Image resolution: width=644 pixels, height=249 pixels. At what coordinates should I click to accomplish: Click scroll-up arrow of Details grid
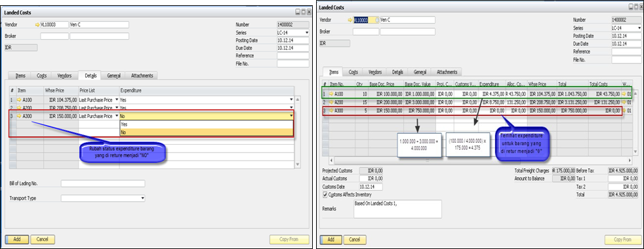click(298, 99)
